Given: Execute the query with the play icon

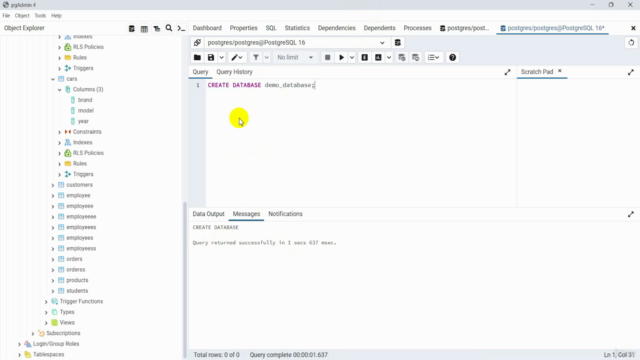Looking at the screenshot, I should 342,58.
